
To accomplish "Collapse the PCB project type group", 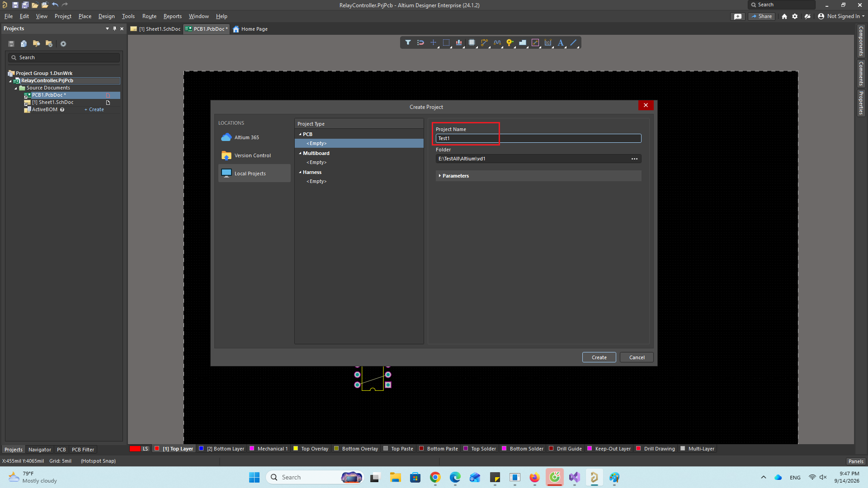I will [x=300, y=134].
